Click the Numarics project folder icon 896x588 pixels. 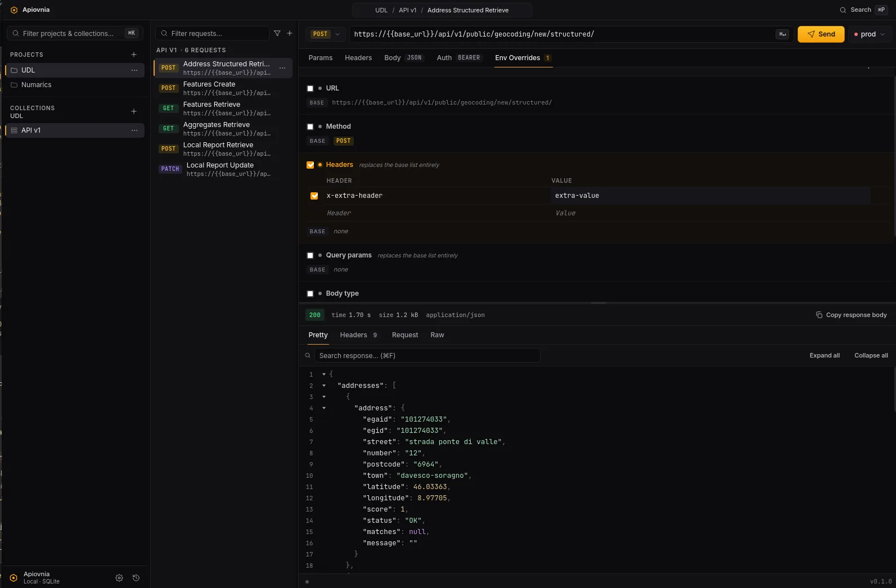[x=14, y=85]
